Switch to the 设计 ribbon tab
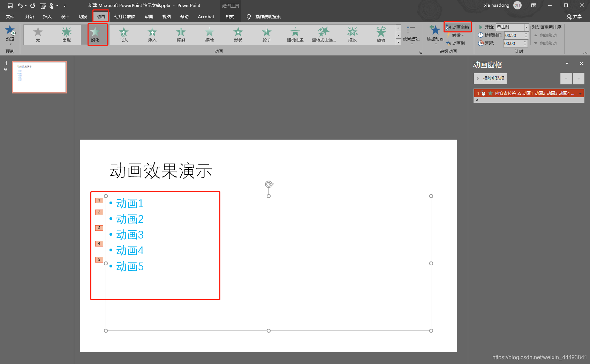 click(x=65, y=16)
